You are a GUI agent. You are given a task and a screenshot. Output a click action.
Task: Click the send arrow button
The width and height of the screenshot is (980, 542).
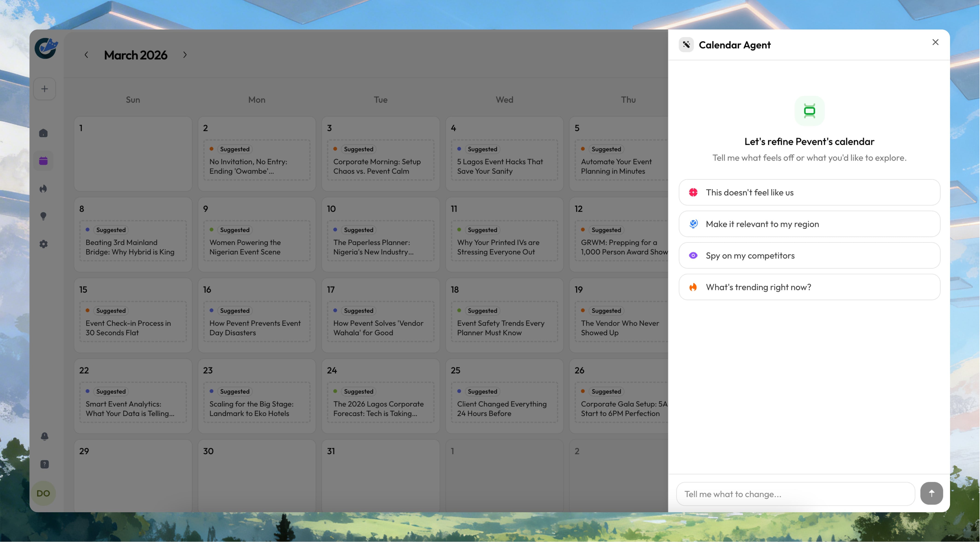click(931, 493)
